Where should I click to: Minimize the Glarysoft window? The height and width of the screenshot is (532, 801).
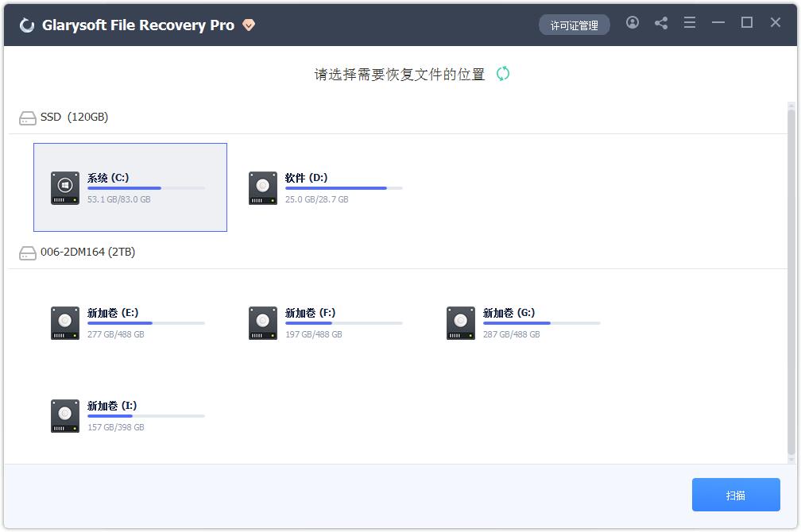[x=718, y=22]
